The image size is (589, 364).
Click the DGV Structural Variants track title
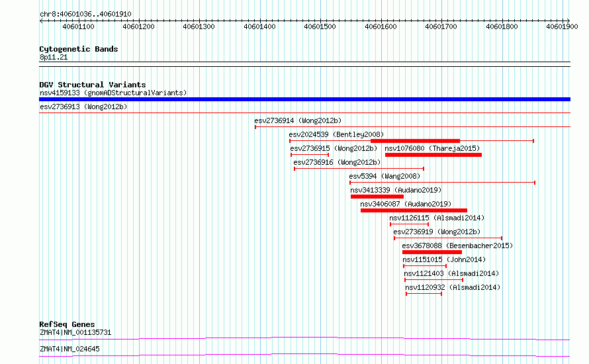click(x=93, y=85)
